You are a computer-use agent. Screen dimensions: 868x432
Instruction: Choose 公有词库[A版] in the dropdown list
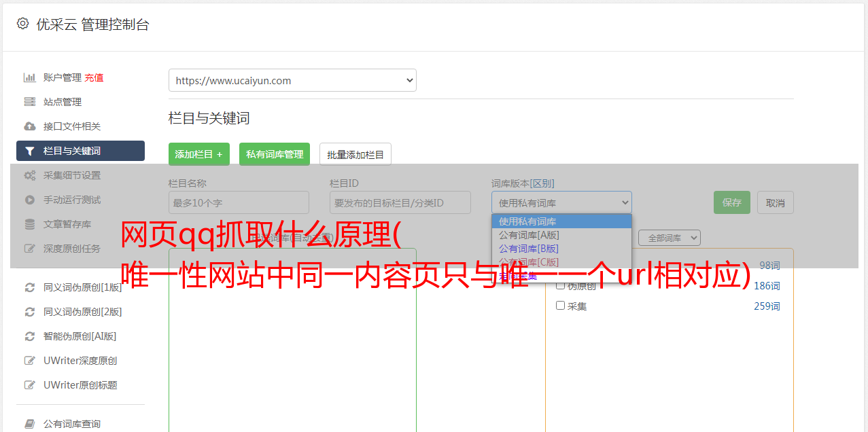click(x=561, y=235)
